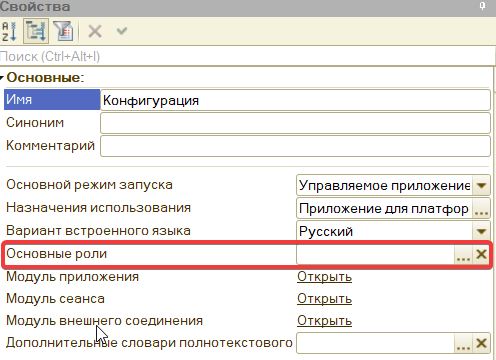496x360 pixels.
Task: Click the Приложение для платформ value field
Action: [x=384, y=209]
